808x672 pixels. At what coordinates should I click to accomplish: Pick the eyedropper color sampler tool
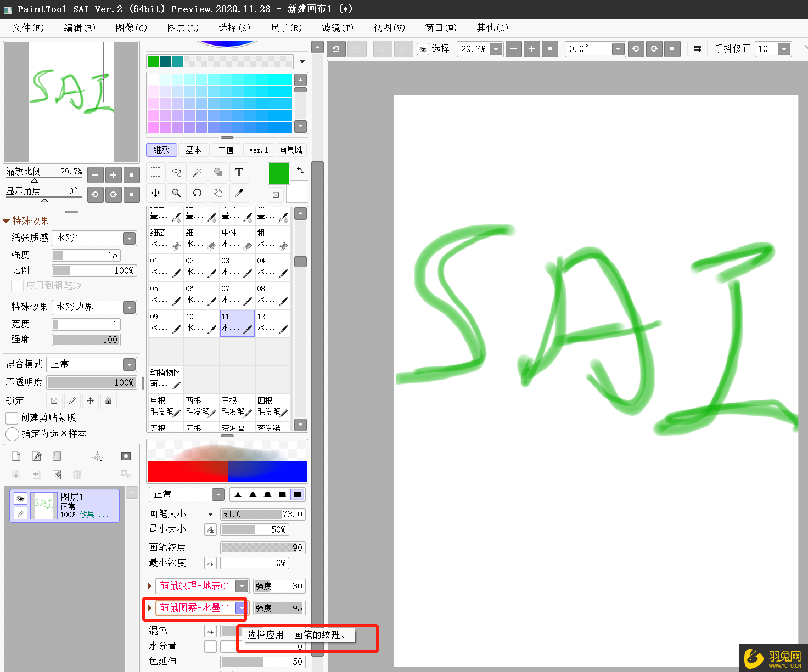[x=239, y=193]
